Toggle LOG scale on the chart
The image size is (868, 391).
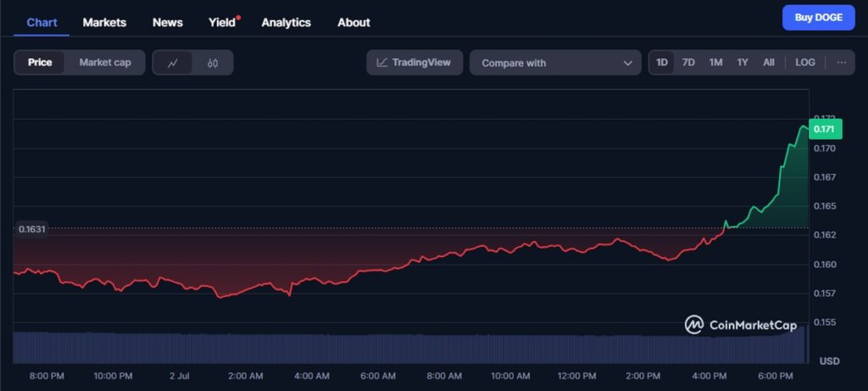tap(805, 63)
